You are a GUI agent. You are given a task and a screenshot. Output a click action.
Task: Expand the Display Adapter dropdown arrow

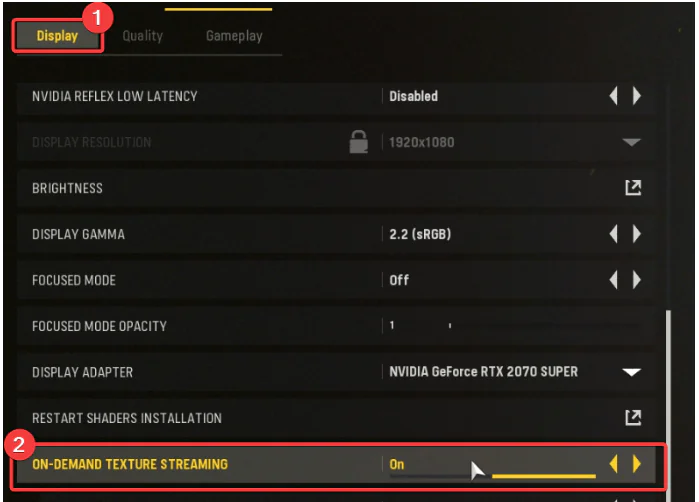632,372
